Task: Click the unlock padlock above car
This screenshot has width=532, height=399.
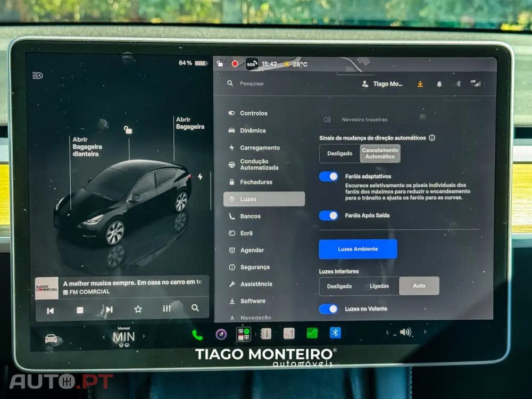Action: (128, 130)
